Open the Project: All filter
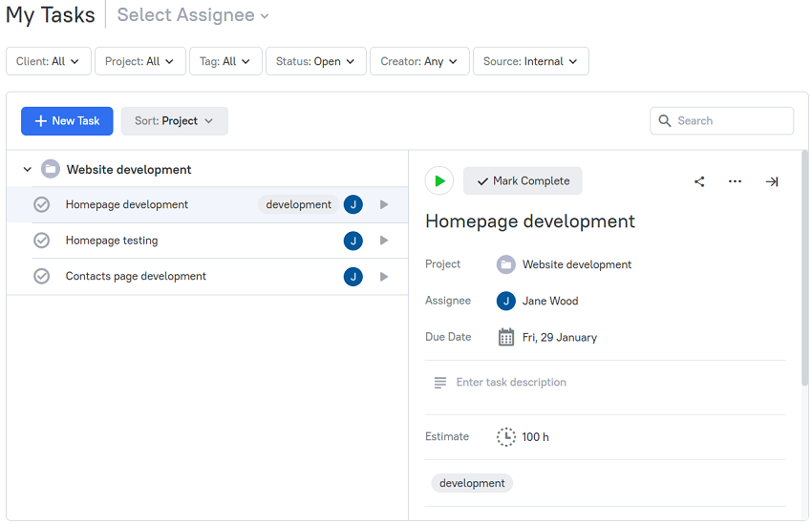 140,61
